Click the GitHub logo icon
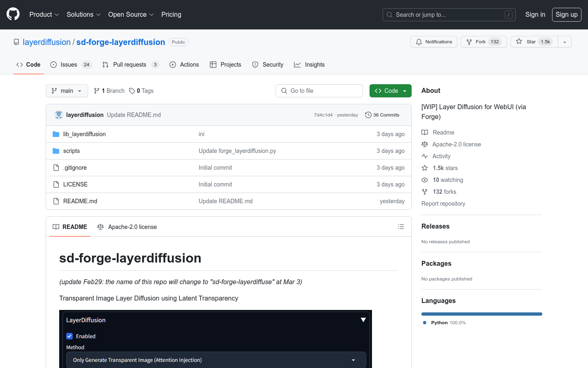This screenshot has height=368, width=588. pyautogui.click(x=13, y=14)
